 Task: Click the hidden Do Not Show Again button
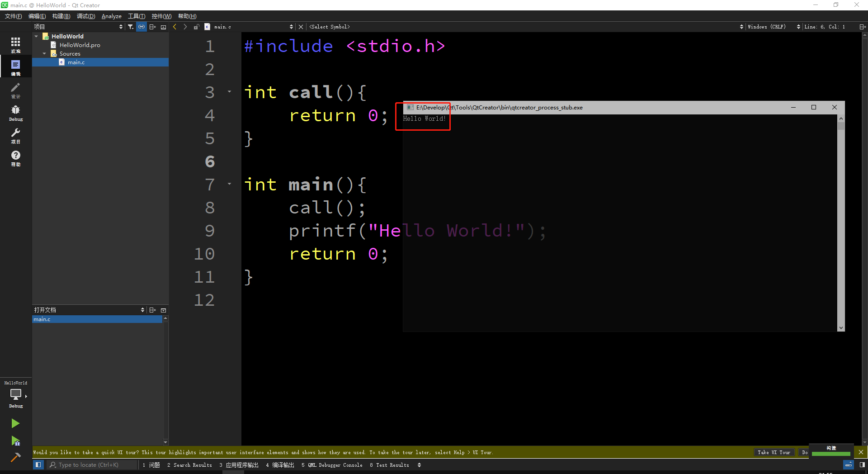804,452
